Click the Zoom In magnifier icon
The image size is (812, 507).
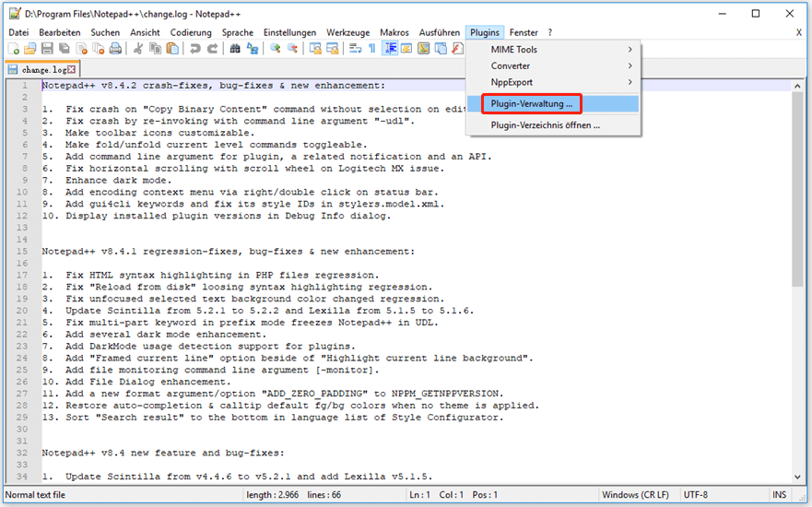click(x=275, y=49)
